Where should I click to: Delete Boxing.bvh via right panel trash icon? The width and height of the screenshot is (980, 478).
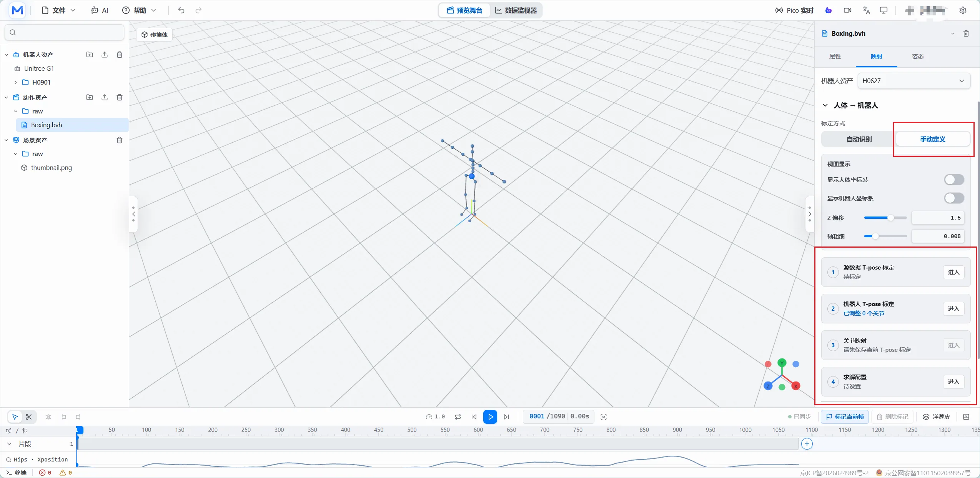click(x=966, y=33)
